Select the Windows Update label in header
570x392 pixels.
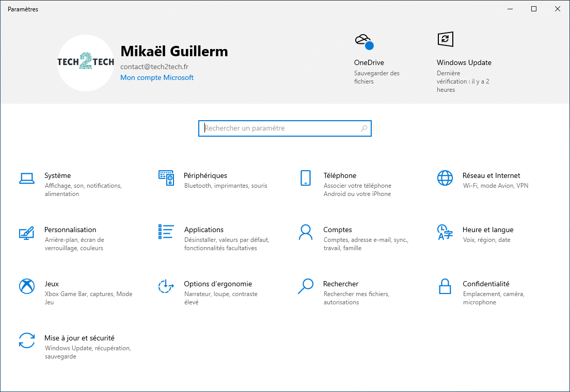464,62
